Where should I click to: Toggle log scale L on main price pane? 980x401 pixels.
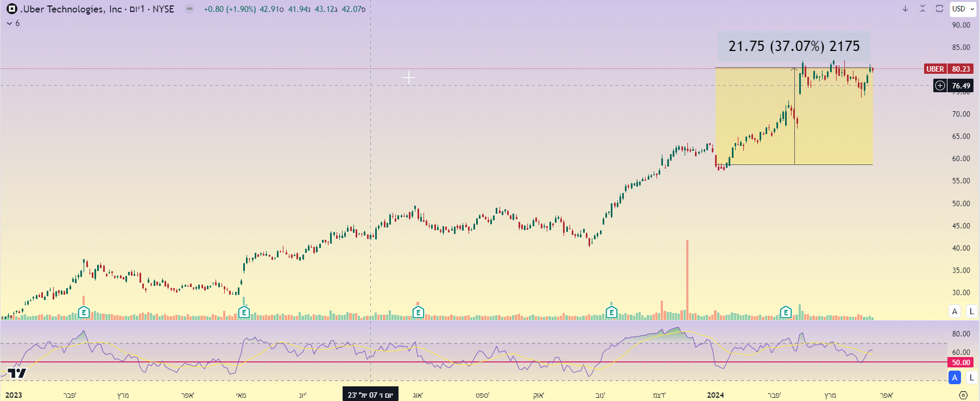point(972,311)
